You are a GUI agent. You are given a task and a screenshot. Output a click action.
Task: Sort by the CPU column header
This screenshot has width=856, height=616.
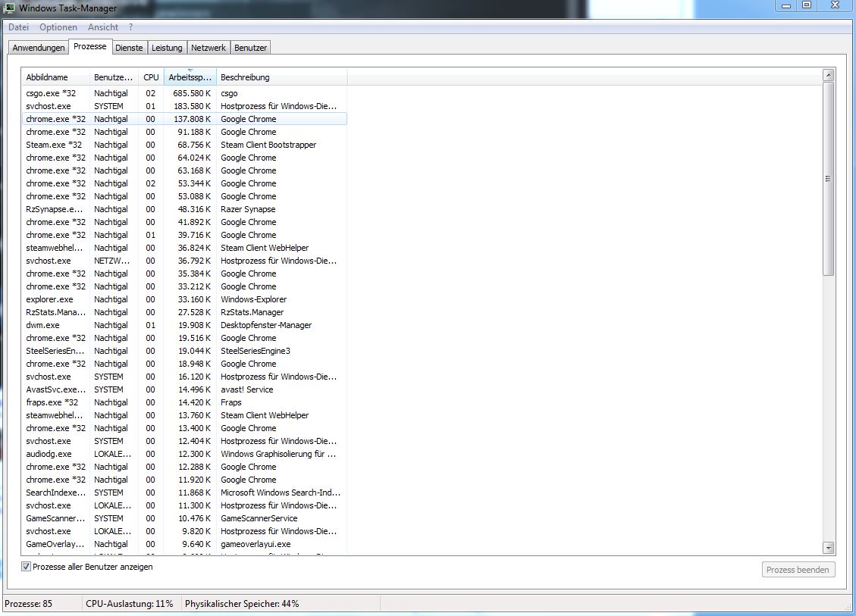tap(151, 77)
